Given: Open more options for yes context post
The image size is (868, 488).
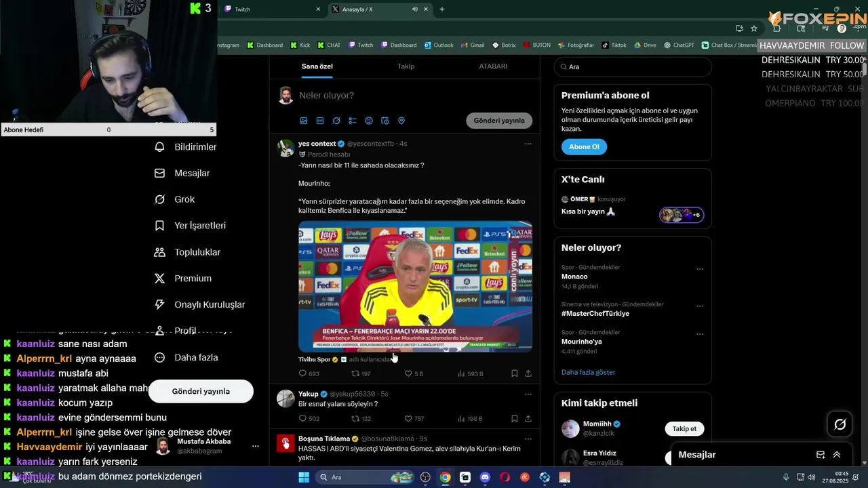Looking at the screenshot, I should [x=528, y=144].
